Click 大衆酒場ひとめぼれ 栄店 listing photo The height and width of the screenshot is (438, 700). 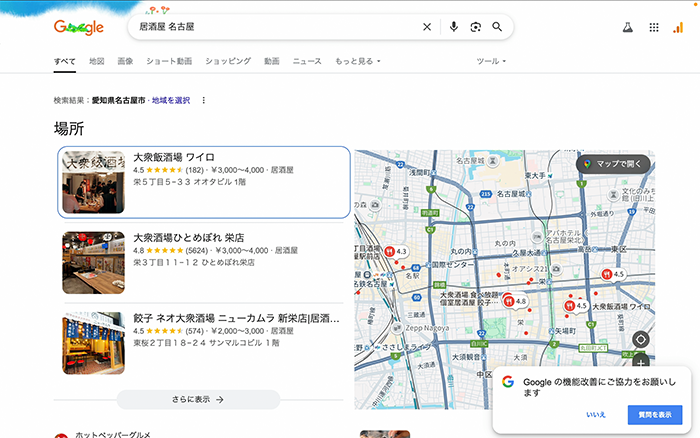93,263
